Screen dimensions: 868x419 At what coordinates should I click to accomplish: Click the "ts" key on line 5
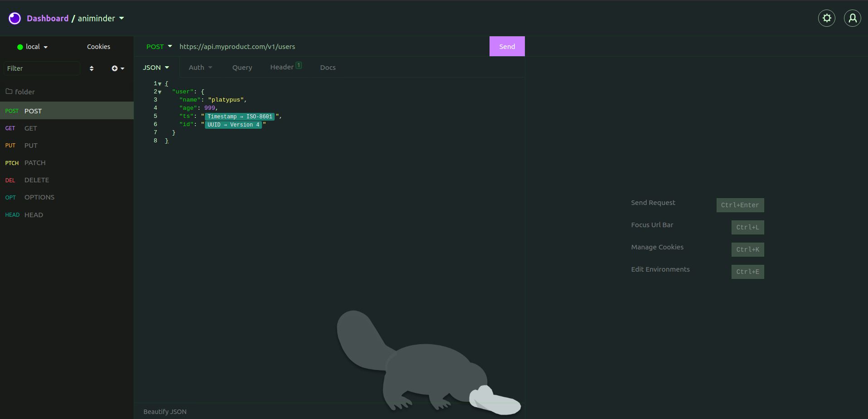point(186,117)
